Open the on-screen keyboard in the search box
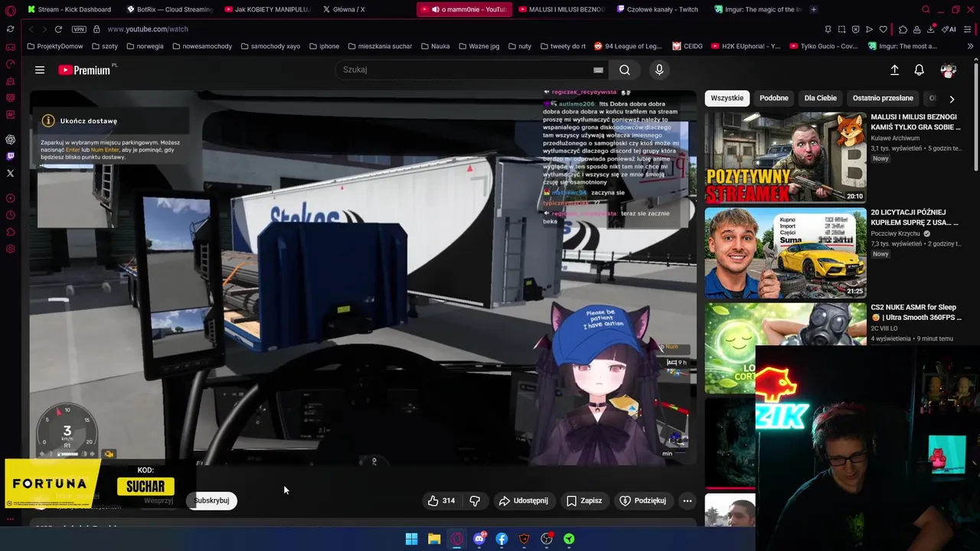The width and height of the screenshot is (980, 551). point(598,70)
